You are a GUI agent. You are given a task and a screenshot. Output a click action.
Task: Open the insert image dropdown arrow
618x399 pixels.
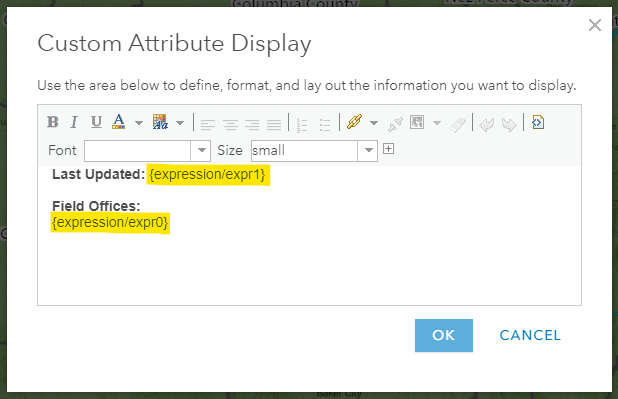pyautogui.click(x=437, y=123)
